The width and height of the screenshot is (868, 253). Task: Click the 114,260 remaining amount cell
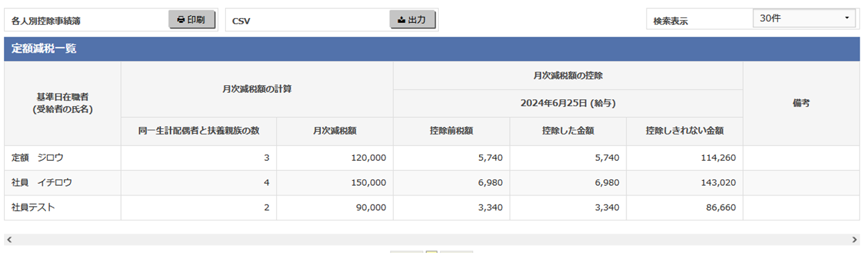(x=685, y=158)
